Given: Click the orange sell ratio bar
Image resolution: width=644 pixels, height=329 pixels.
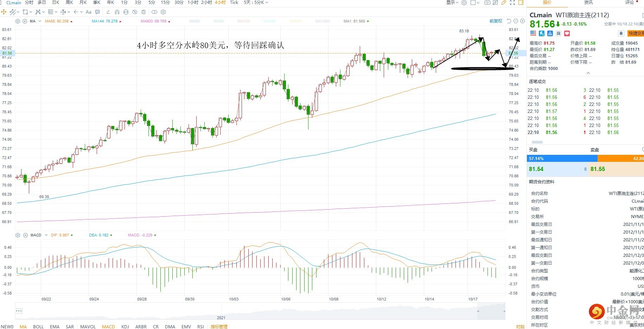Looking at the screenshot, I should pos(621,159).
